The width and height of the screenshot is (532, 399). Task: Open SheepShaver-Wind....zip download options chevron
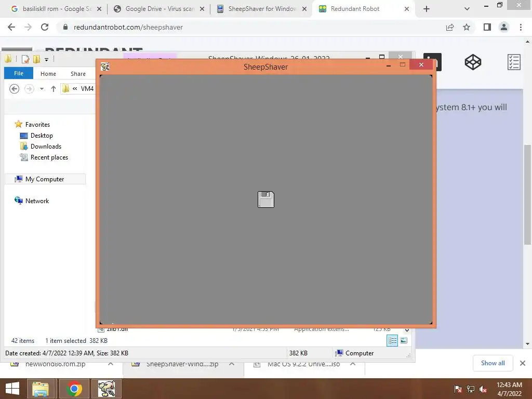pyautogui.click(x=231, y=364)
